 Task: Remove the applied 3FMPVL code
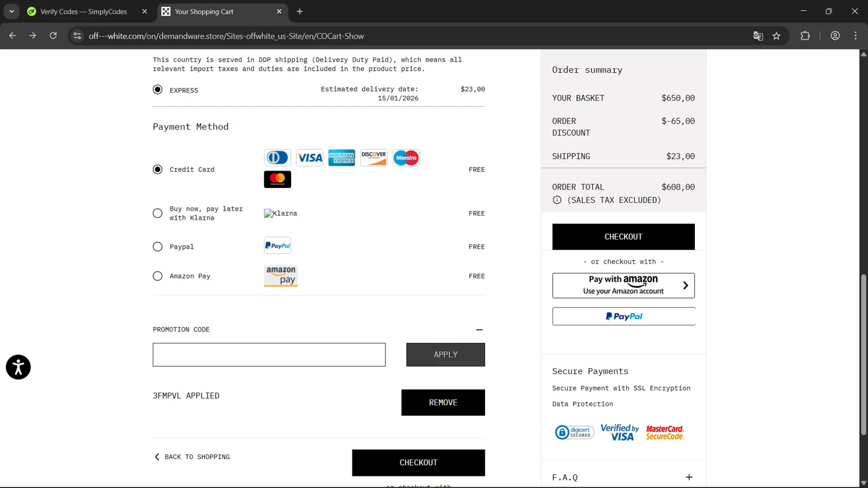(443, 402)
